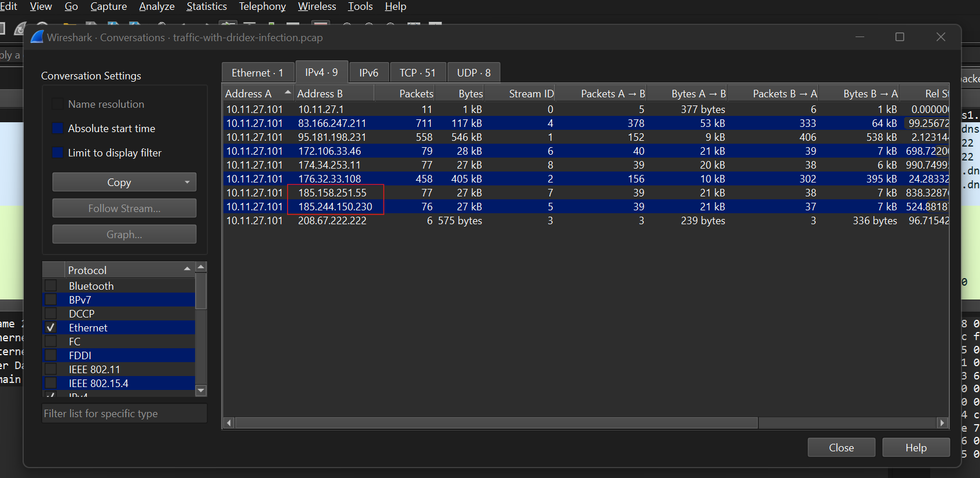Screen dimensions: 980x478
Task: Sort by Address A column header
Action: pyautogui.click(x=258, y=93)
